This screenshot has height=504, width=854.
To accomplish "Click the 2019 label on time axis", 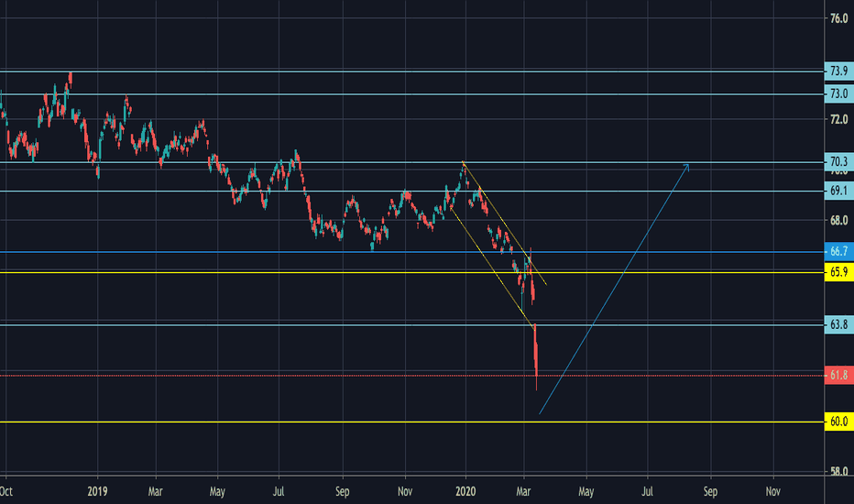I will [97, 491].
